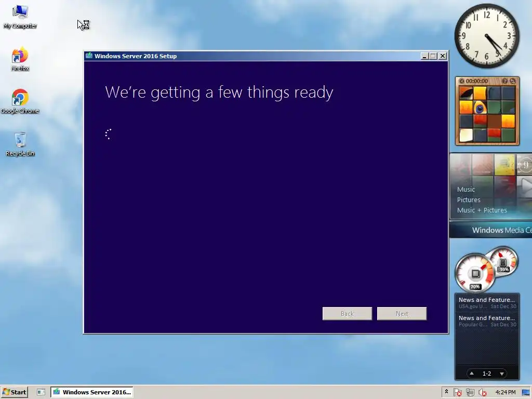Click the CPU meter gauge showing 70%

click(475, 273)
